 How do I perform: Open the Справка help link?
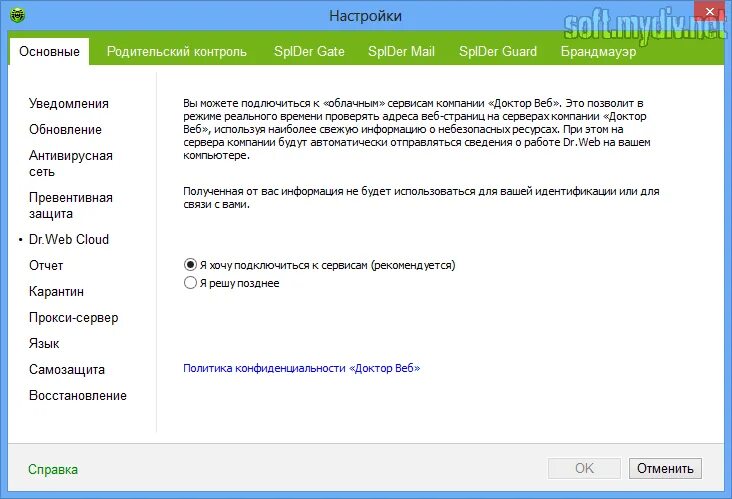point(53,470)
